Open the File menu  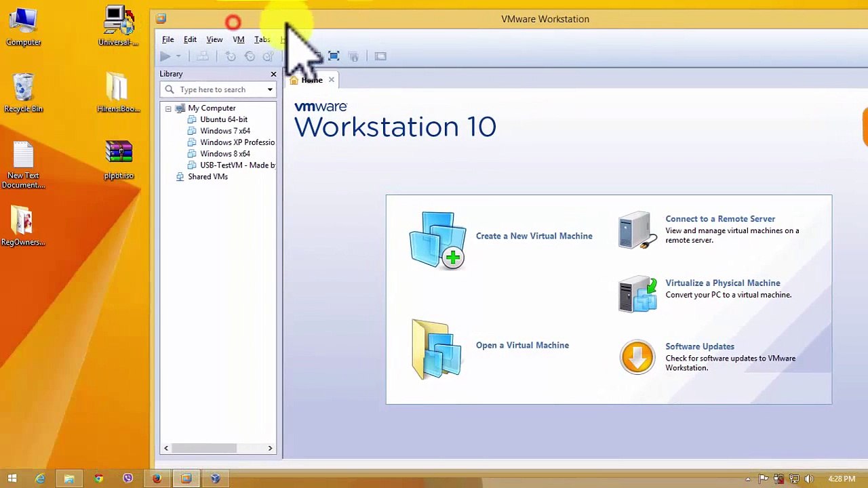pyautogui.click(x=167, y=39)
